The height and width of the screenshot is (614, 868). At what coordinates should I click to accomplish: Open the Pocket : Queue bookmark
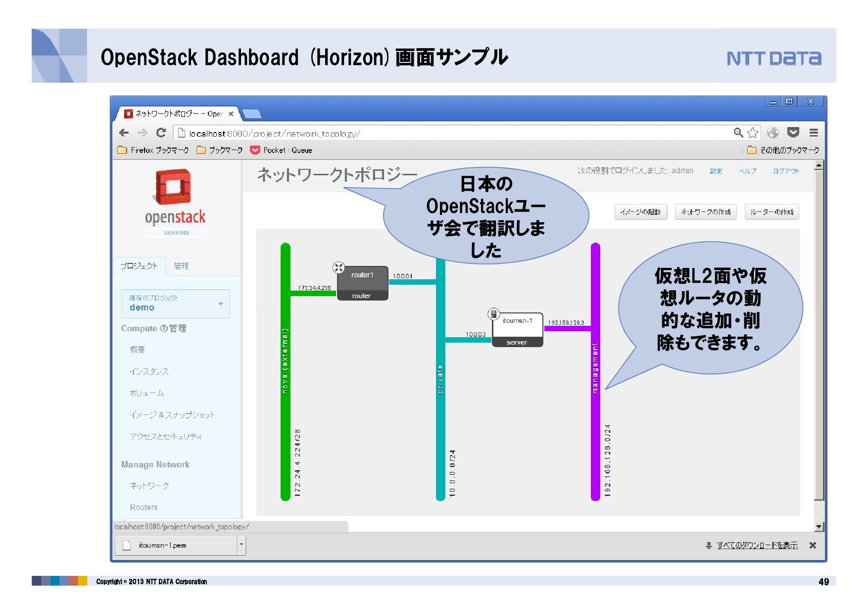click(281, 150)
